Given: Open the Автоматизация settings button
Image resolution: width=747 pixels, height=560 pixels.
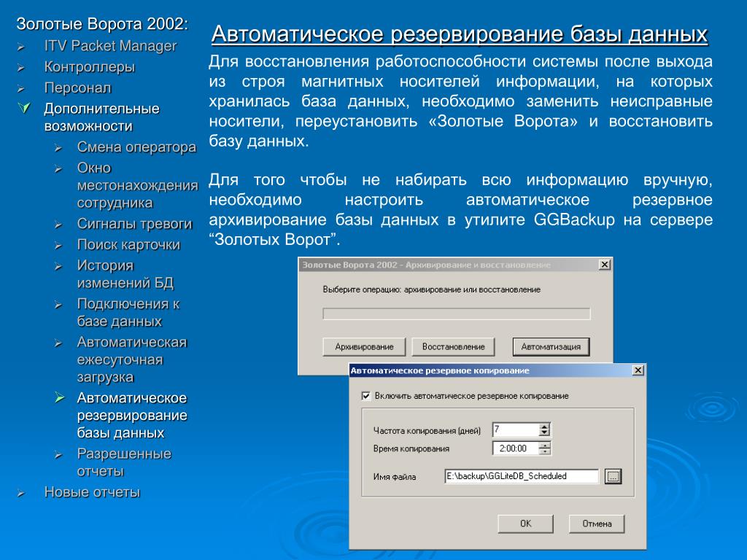Looking at the screenshot, I should [x=551, y=346].
